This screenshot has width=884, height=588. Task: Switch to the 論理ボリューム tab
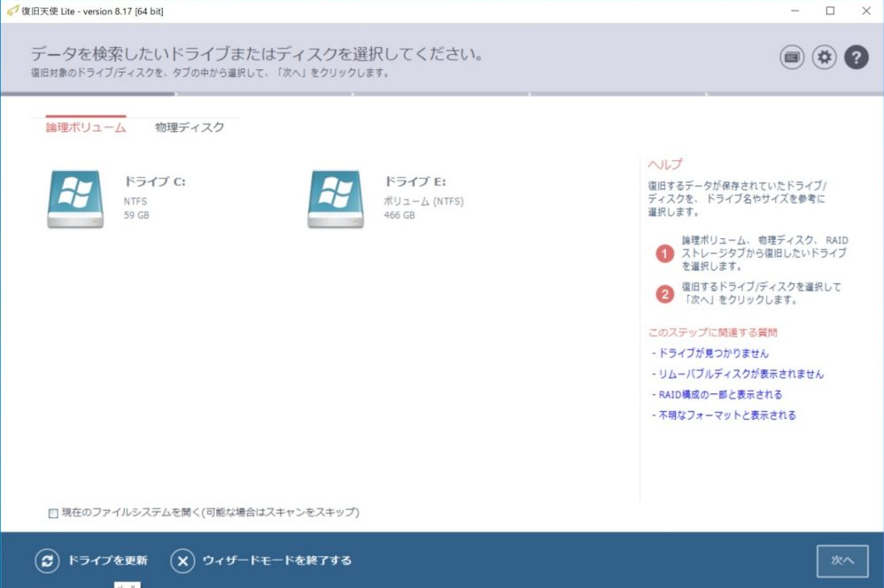(x=86, y=128)
